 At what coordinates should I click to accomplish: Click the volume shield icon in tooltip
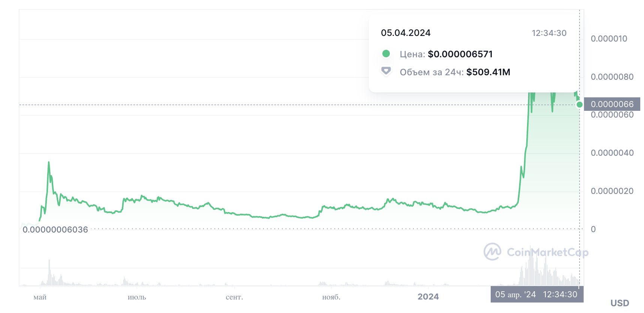pos(386,71)
